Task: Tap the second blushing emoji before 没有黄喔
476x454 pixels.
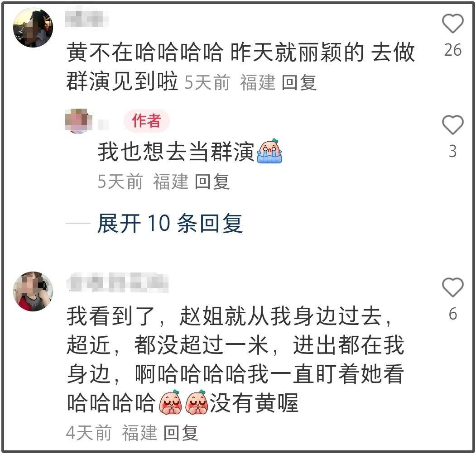Action: tap(197, 402)
